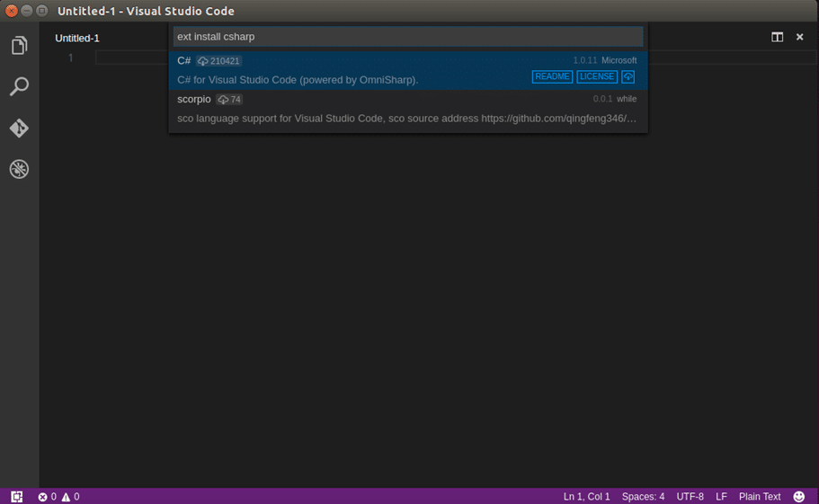Click line number 1 in the editor

tap(70, 57)
